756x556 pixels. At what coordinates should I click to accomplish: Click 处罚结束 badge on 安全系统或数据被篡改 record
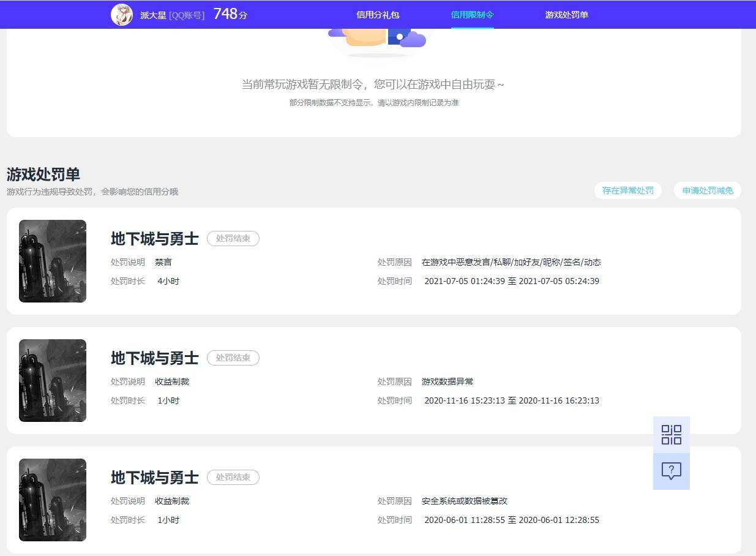(233, 477)
